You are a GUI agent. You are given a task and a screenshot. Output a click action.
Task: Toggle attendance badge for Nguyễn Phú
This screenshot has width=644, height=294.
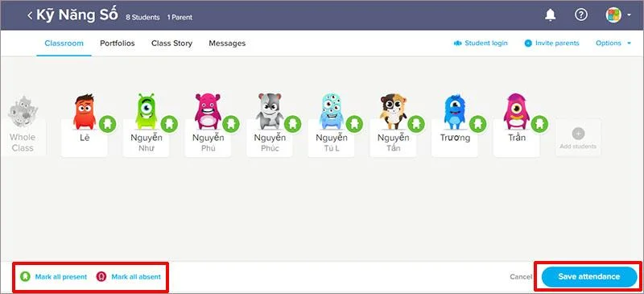(x=231, y=124)
